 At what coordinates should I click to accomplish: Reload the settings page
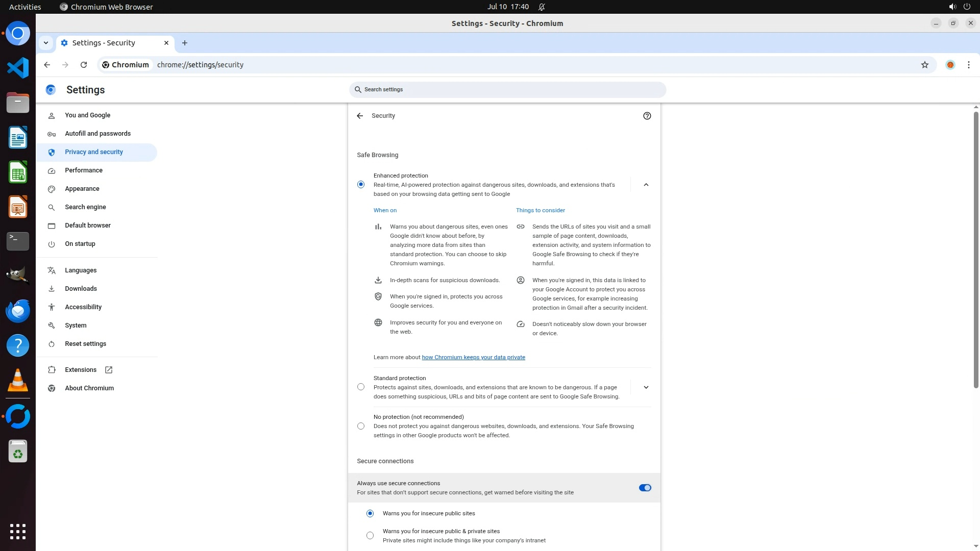pos(84,65)
